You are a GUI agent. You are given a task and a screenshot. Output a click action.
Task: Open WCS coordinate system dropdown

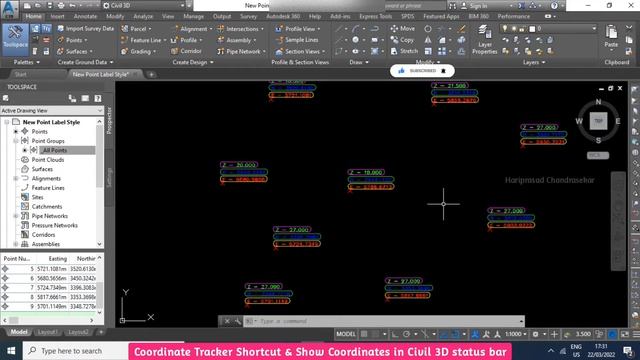tap(598, 155)
